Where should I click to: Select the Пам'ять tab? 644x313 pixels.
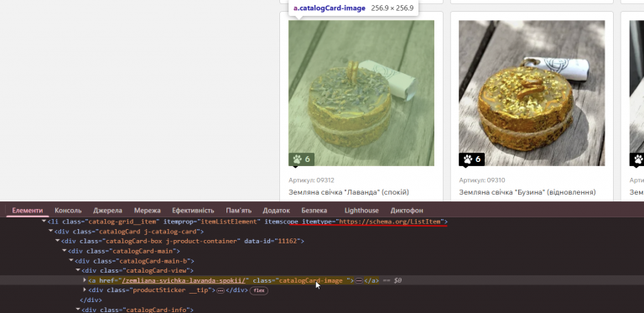[239, 211]
